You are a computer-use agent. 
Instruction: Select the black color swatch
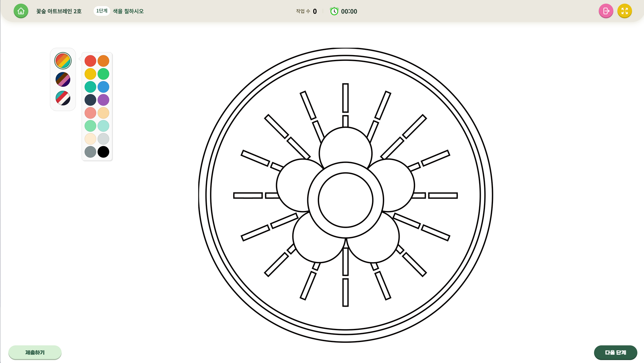103,152
